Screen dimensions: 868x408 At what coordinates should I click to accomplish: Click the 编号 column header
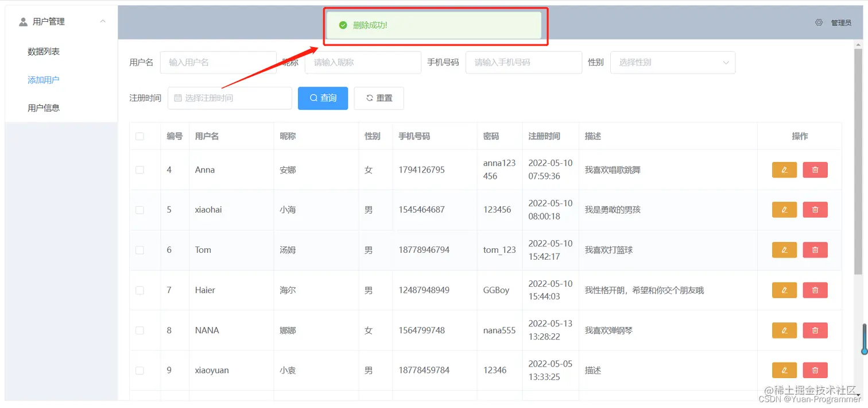coord(175,136)
